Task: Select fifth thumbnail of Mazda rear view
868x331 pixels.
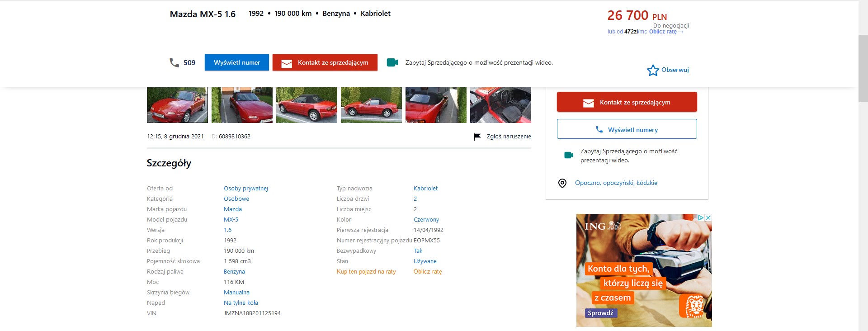Action: tap(436, 105)
